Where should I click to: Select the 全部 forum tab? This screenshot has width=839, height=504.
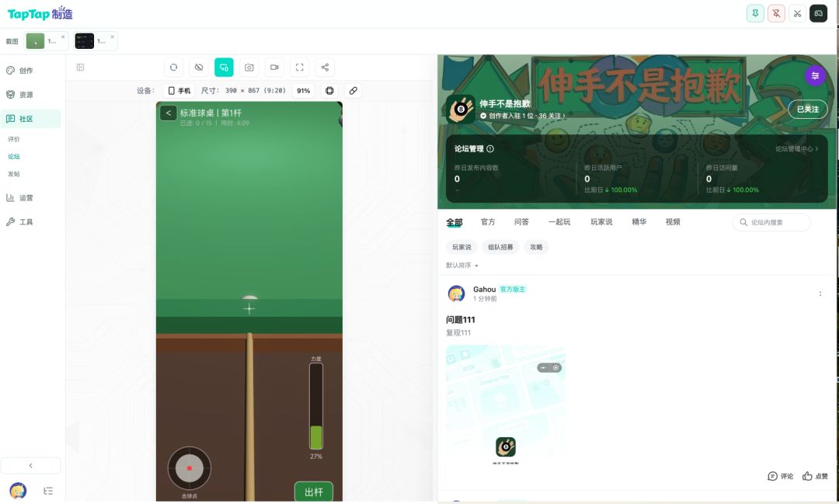click(454, 222)
